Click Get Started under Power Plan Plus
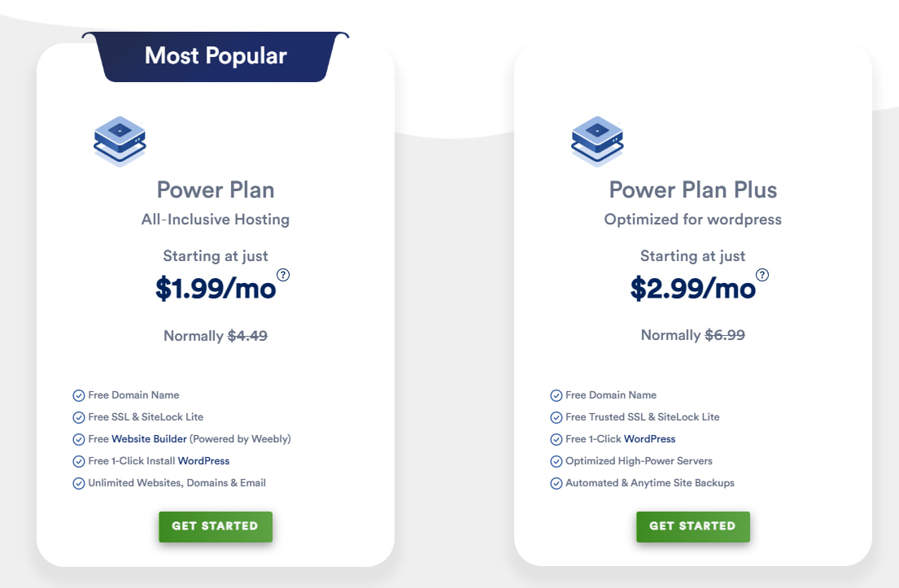Viewport: 899px width, 588px height. click(x=692, y=526)
